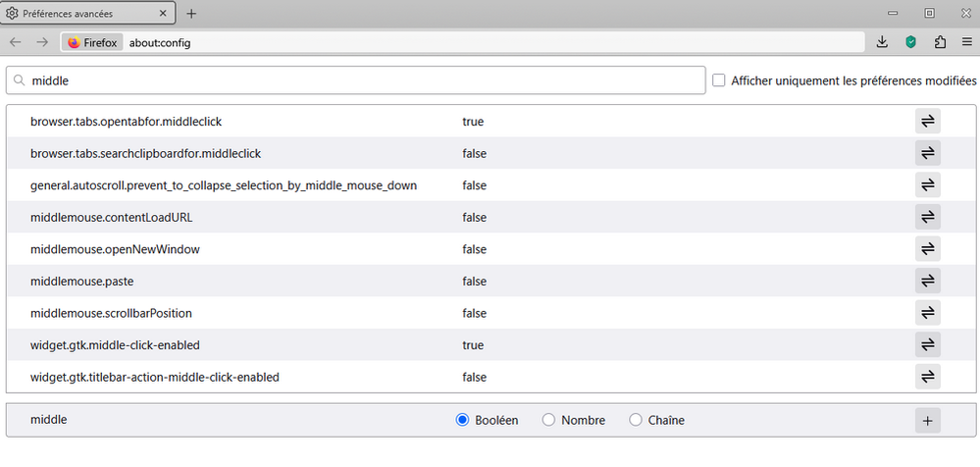This screenshot has width=980, height=467.
Task: Open a new tab with plus button
Action: coord(191,14)
